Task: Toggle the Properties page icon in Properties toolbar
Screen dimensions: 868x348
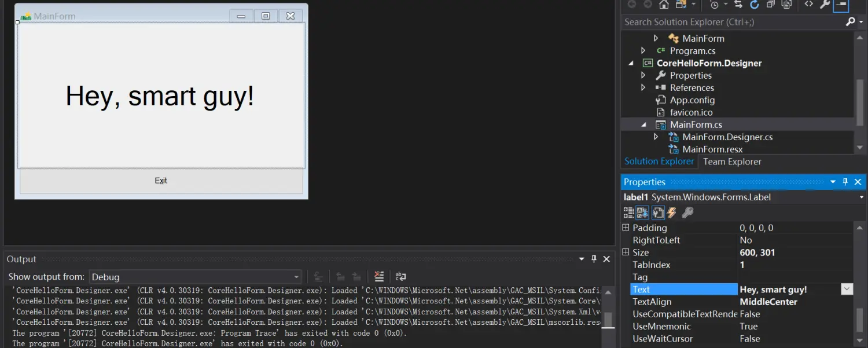Action: point(658,213)
